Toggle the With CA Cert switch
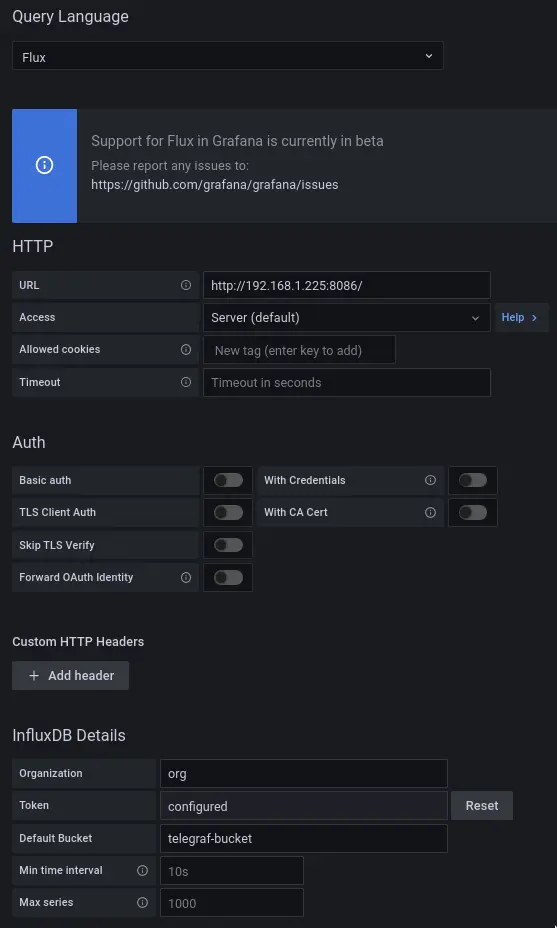The image size is (557, 928). 473,512
